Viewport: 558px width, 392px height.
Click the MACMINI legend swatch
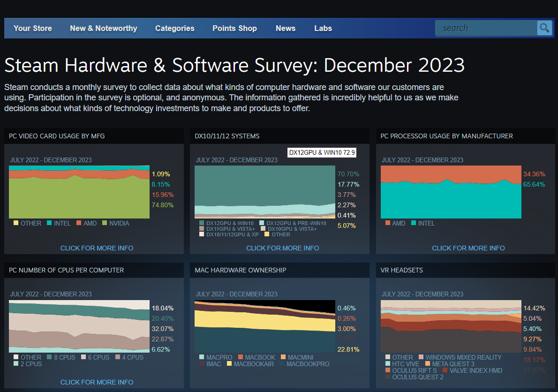coord(283,357)
